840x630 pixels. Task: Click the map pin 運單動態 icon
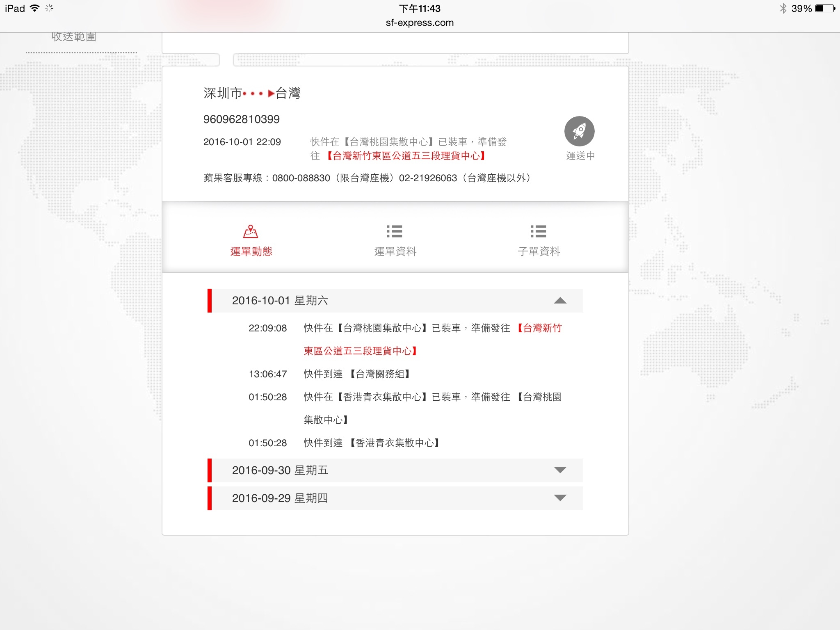[x=251, y=232]
